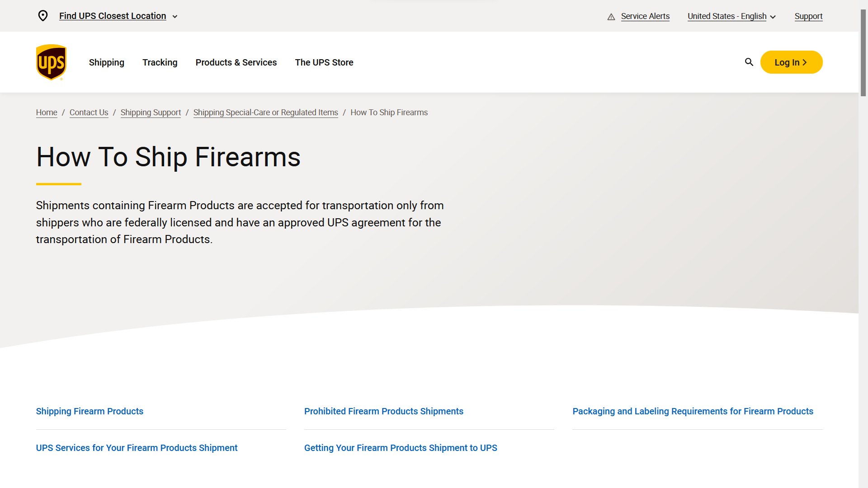Open Packaging and Labeling Requirements for Firearm Products

(x=693, y=411)
